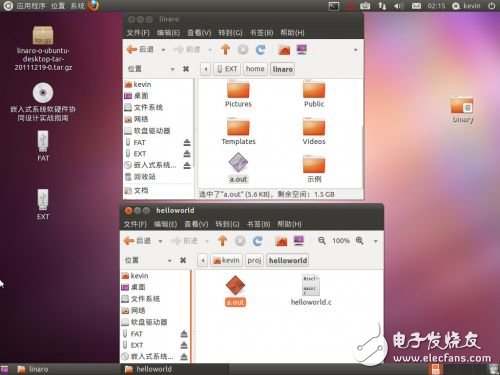Open terminal icon in top panel
This screenshot has height=375, width=500.
334,6
